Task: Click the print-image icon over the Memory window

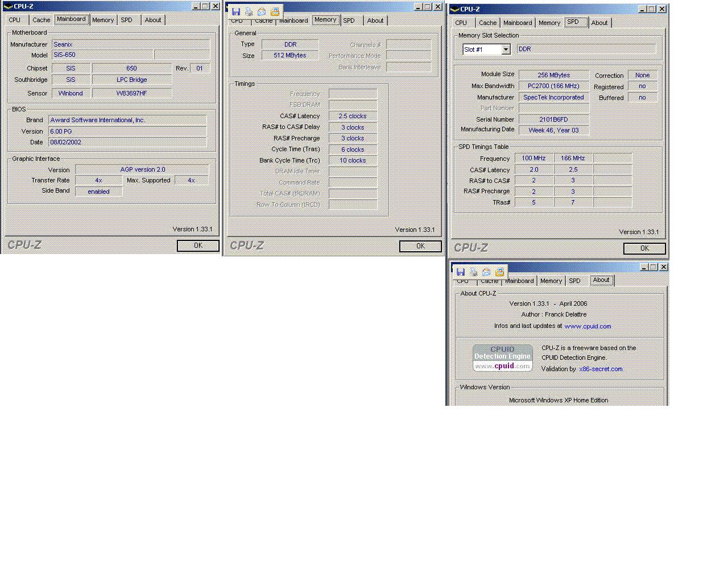Action: [x=249, y=12]
